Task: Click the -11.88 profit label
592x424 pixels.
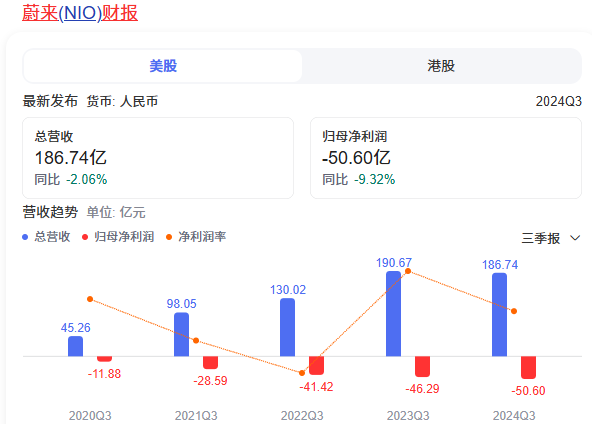Action: click(104, 374)
